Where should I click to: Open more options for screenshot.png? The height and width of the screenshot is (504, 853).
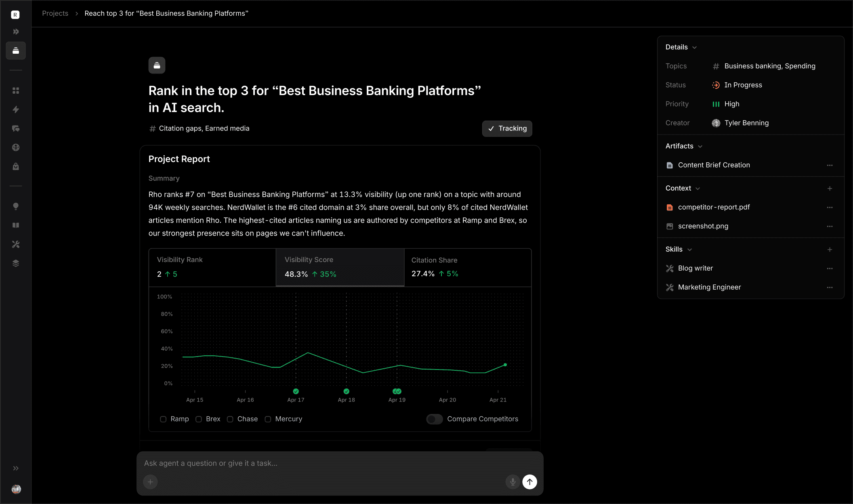coord(830,226)
